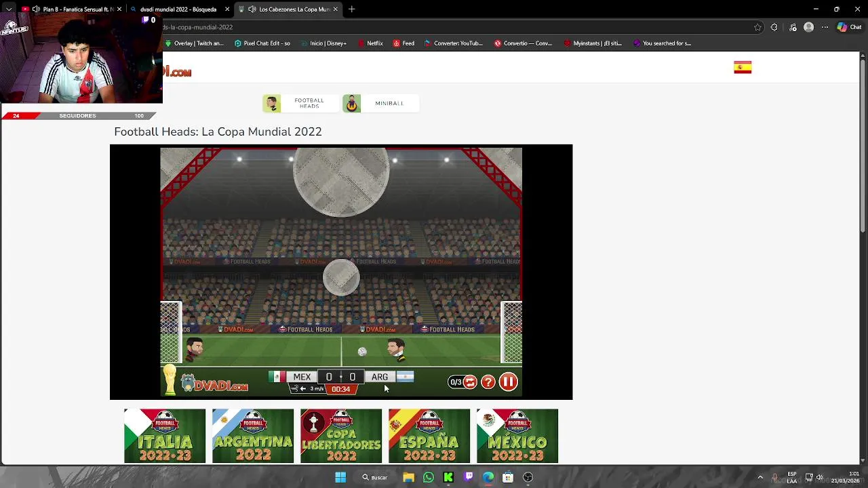Switch to the dvadi mundial 2022 search tab

178,9
